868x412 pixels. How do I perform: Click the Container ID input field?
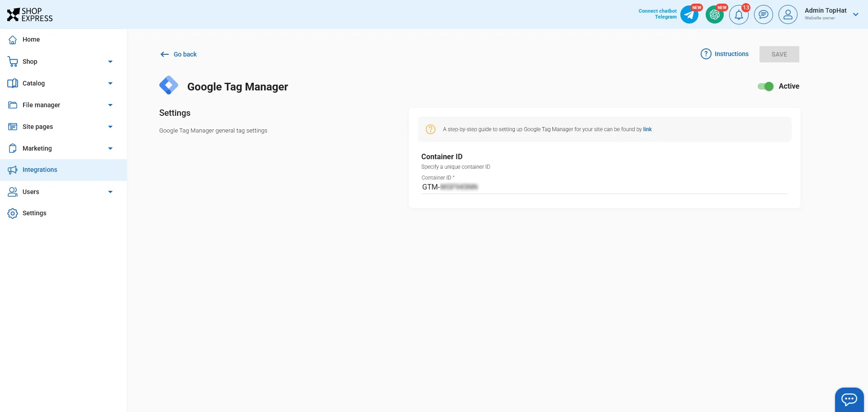click(x=604, y=187)
